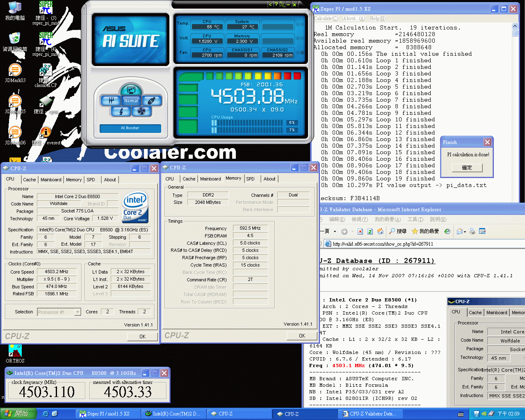Select the cpuz shortcut desktop icon

click(46, 104)
